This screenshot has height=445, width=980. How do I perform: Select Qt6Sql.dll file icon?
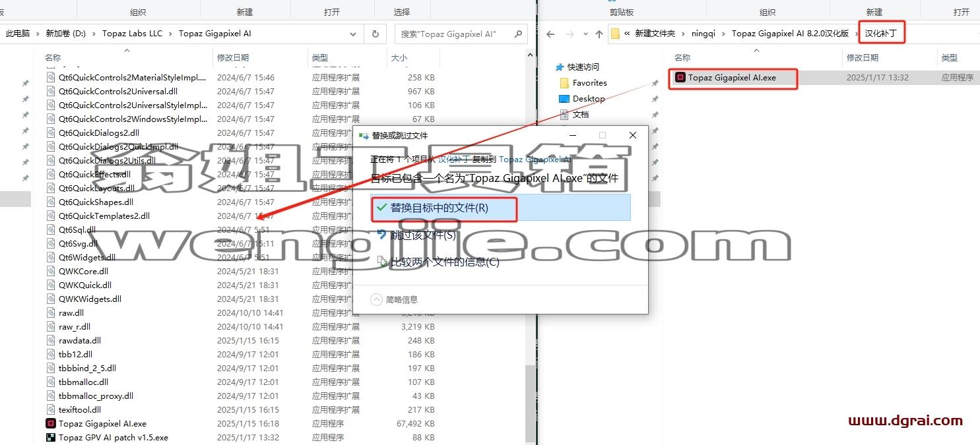click(51, 229)
